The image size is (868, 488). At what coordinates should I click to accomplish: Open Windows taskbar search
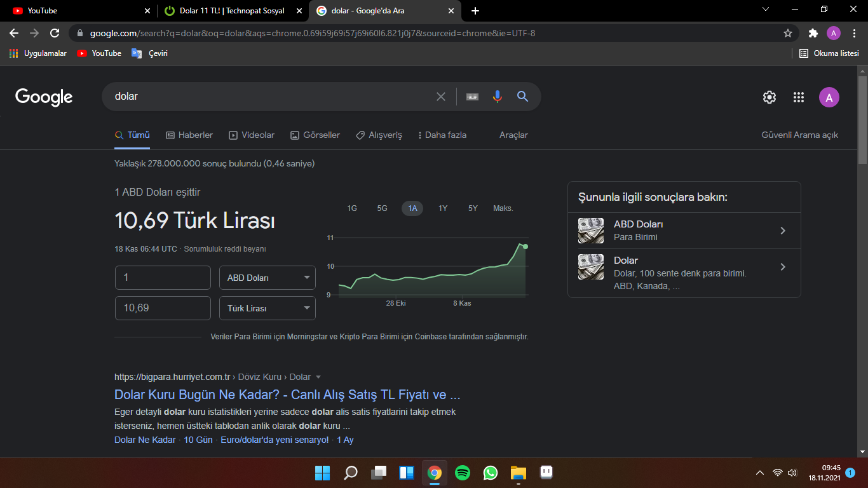point(351,473)
